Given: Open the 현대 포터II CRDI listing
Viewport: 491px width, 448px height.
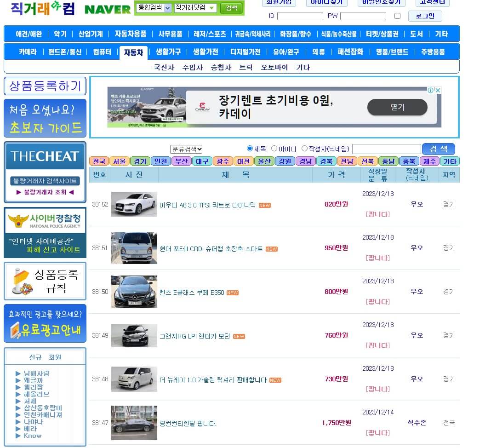Looking at the screenshot, I should 211,249.
